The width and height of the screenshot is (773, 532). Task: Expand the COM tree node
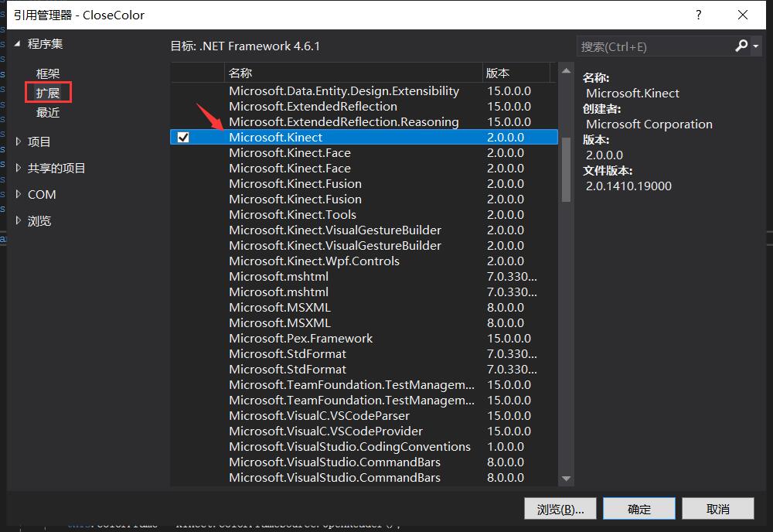click(19, 194)
